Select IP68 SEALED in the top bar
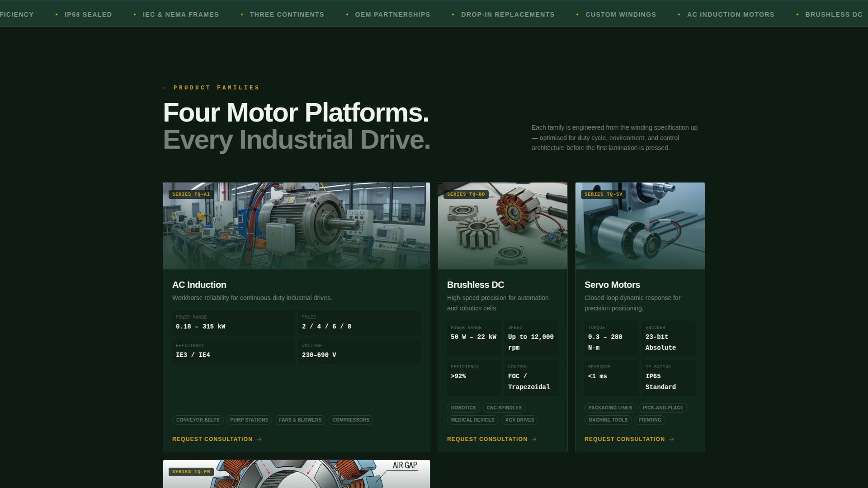Viewport: 868px width, 488px height. pyautogui.click(x=88, y=14)
